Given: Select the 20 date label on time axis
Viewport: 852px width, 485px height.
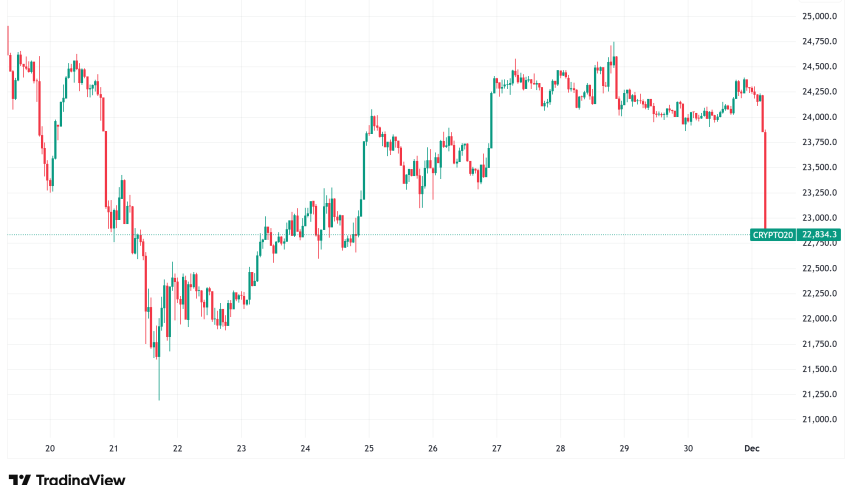Looking at the screenshot, I should [50, 448].
